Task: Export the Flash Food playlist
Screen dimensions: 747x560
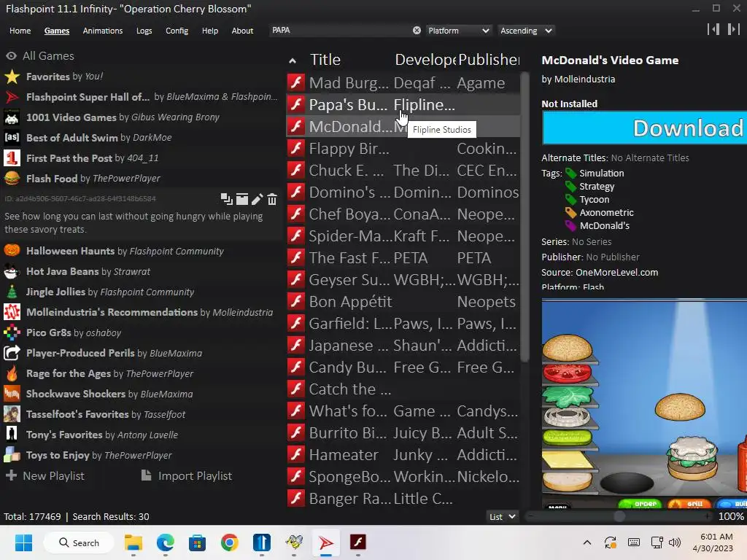Action: tap(242, 199)
